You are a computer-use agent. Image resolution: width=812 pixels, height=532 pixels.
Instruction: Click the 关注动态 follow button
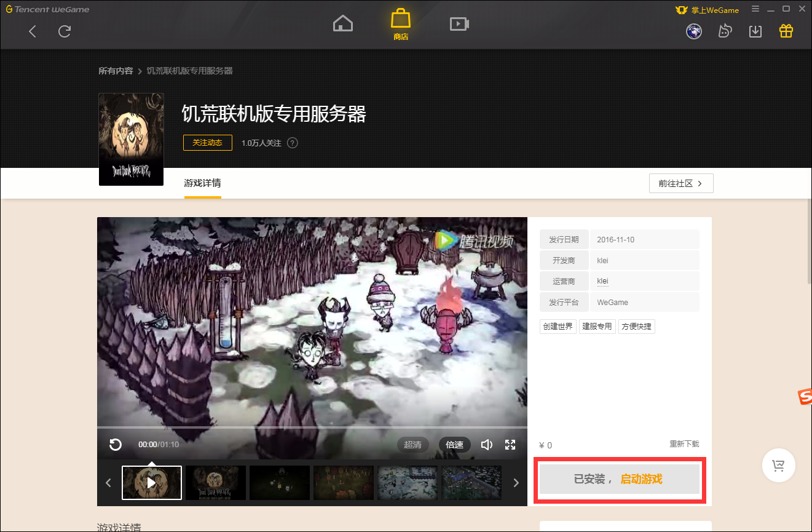pyautogui.click(x=207, y=143)
